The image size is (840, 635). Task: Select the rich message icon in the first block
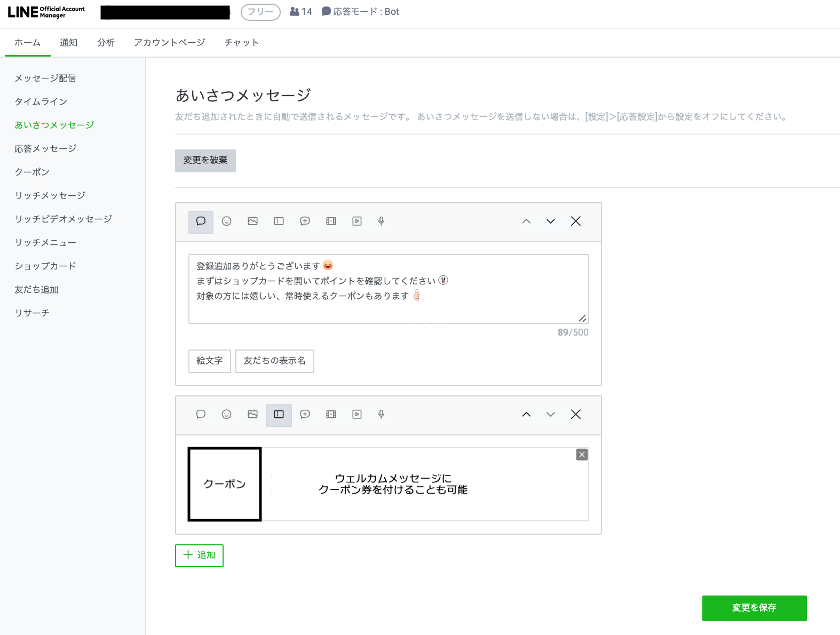click(305, 221)
